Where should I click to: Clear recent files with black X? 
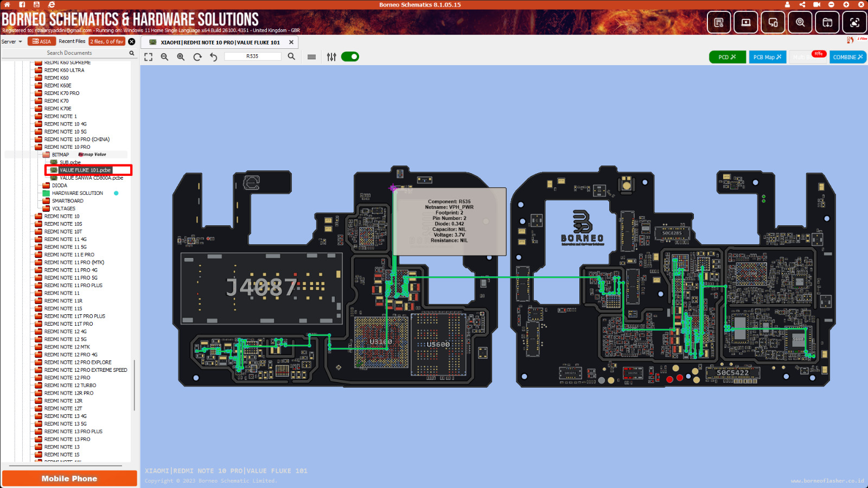pos(132,41)
